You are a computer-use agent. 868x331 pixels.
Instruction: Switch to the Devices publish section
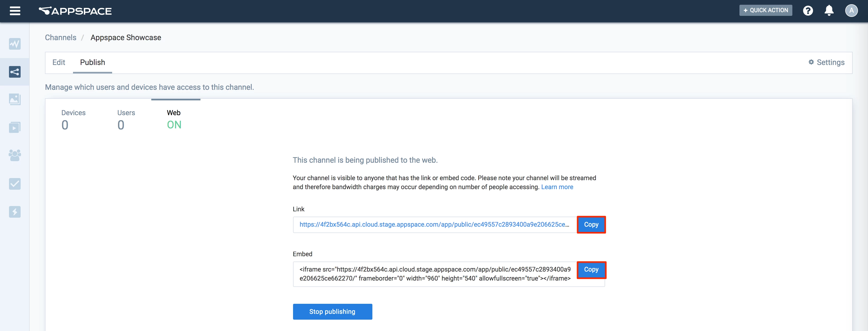(73, 119)
